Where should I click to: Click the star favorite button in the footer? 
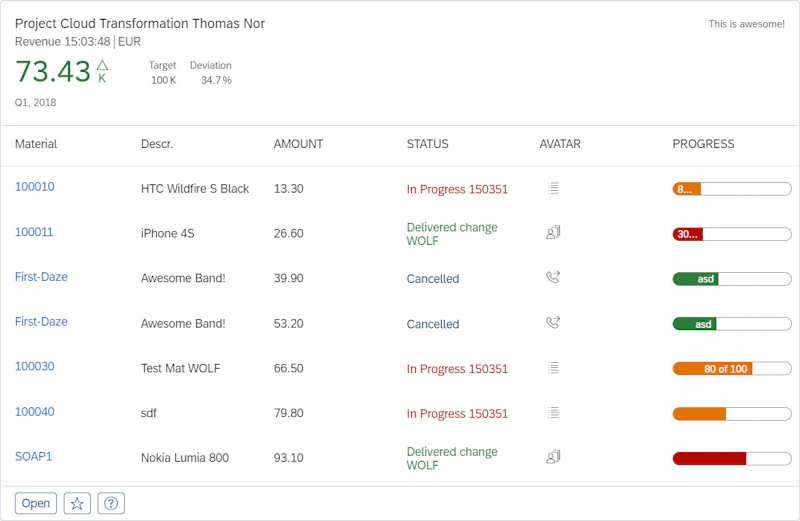point(77,504)
